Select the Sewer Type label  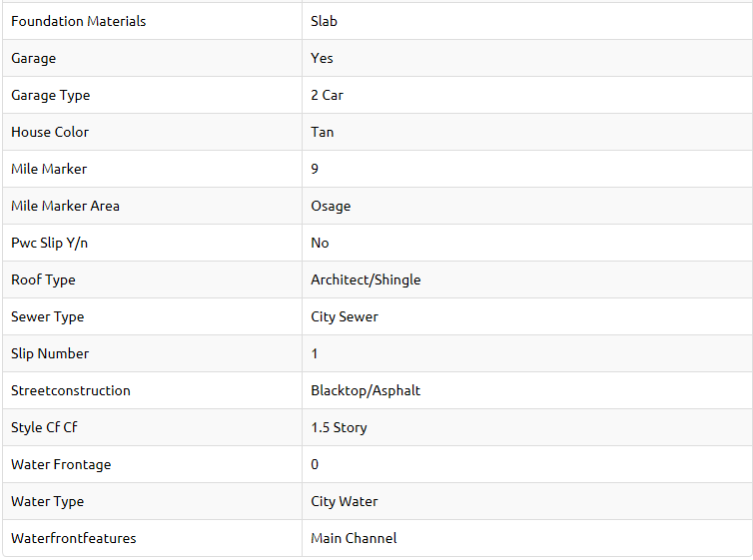click(x=48, y=316)
